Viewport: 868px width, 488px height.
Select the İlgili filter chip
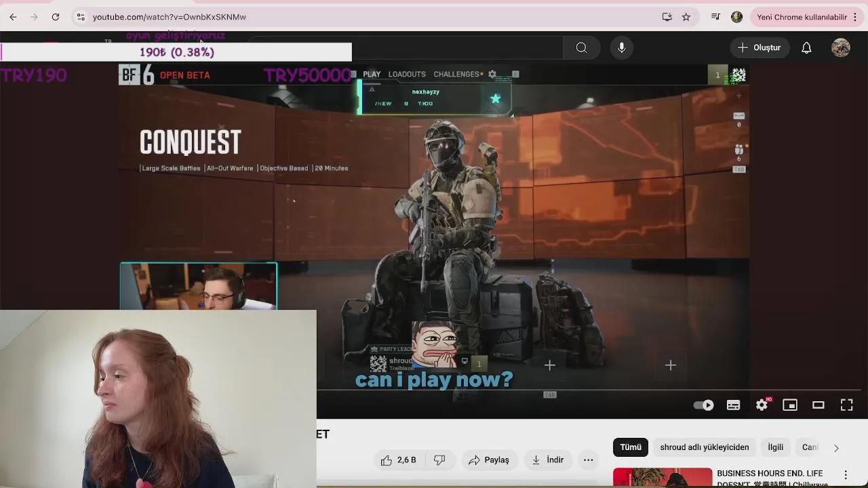pos(775,447)
